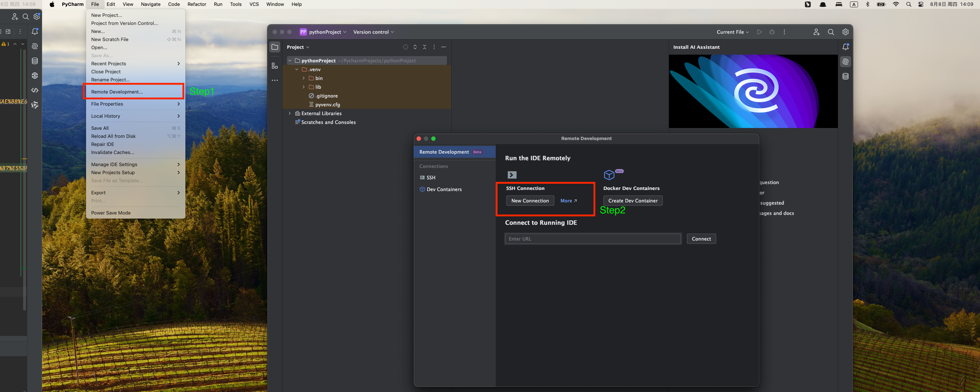Go to next highlighted error arrow
The width and height of the screenshot is (980, 392).
(x=23, y=44)
